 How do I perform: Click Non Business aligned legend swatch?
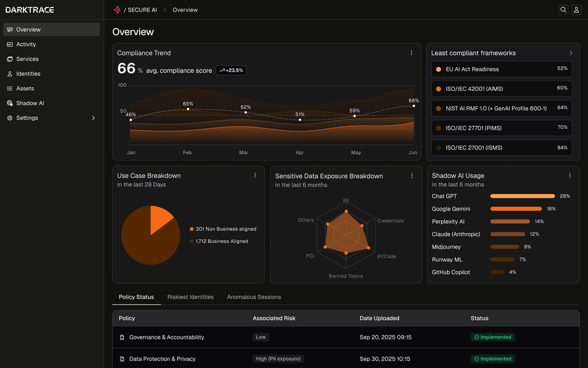(x=192, y=229)
